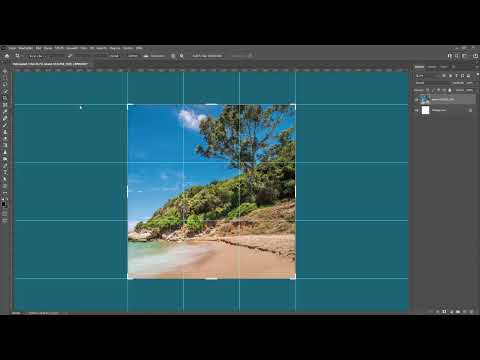480x360 pixels.
Task: Select the Lasso tool
Action: point(5,85)
